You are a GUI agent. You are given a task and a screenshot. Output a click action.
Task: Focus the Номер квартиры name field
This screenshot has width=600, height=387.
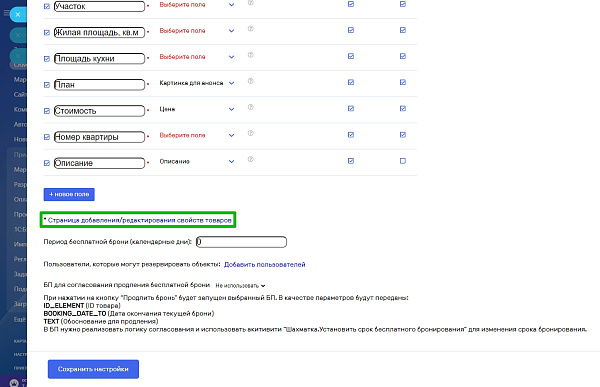point(99,137)
